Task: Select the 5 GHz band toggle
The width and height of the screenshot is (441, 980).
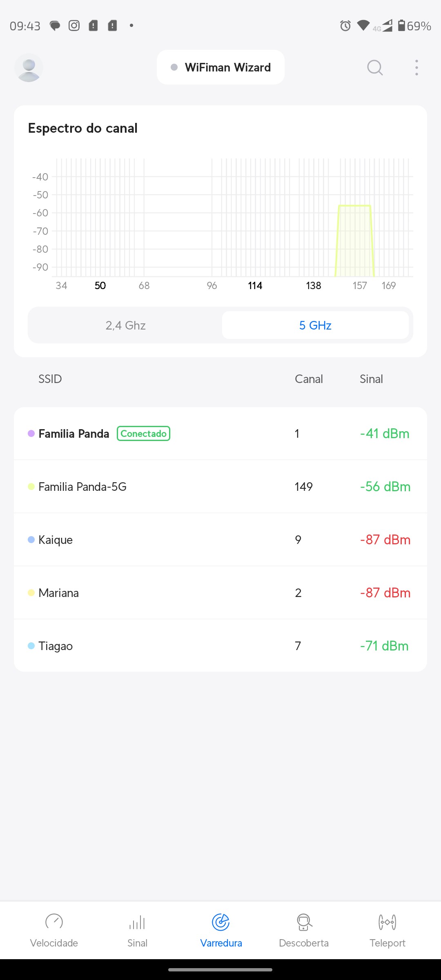Action: 315,325
